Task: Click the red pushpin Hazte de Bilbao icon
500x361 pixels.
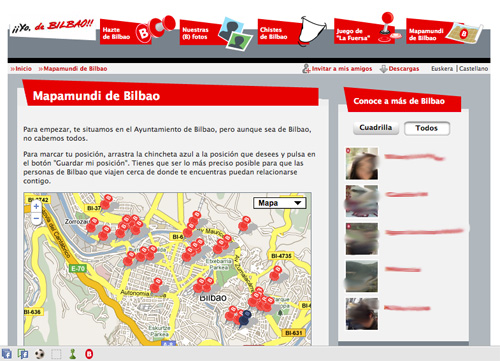Action: (156, 29)
